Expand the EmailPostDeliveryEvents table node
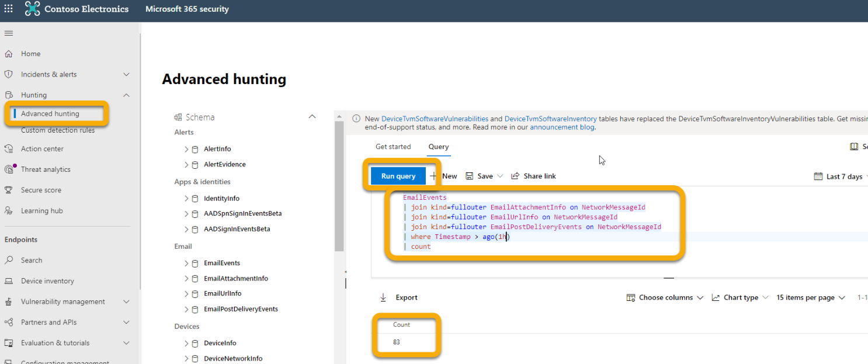The width and height of the screenshot is (868, 364). [x=187, y=309]
